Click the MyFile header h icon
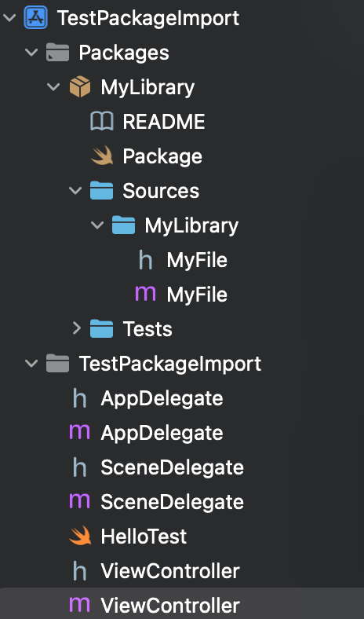This screenshot has width=364, height=619. click(x=145, y=260)
